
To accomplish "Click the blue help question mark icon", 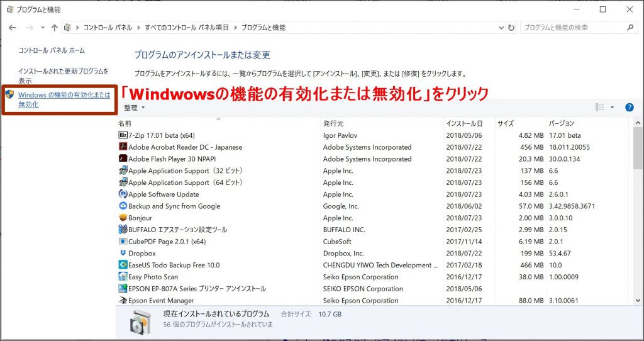I will click(629, 108).
